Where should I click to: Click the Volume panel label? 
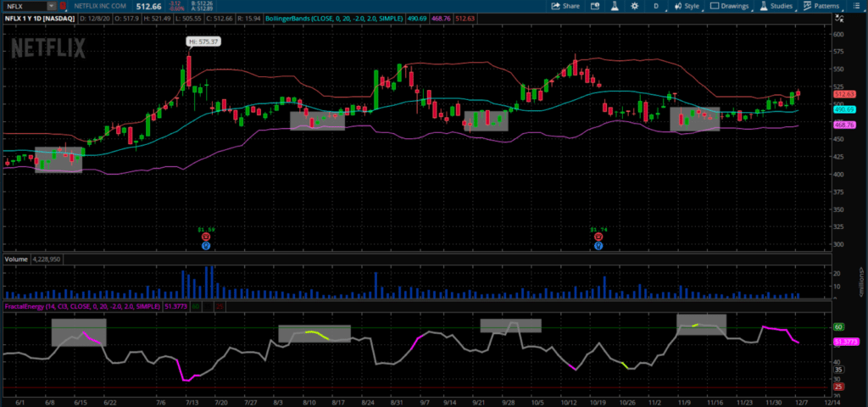(x=17, y=259)
